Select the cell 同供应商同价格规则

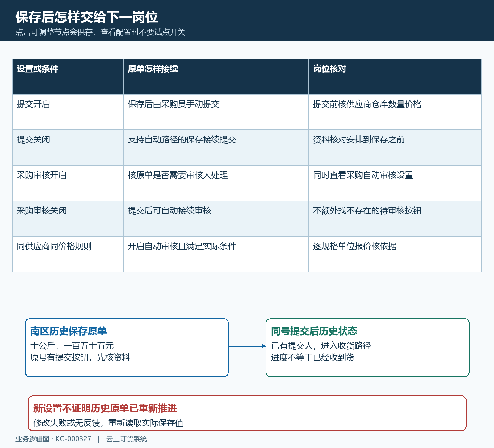pos(68,254)
